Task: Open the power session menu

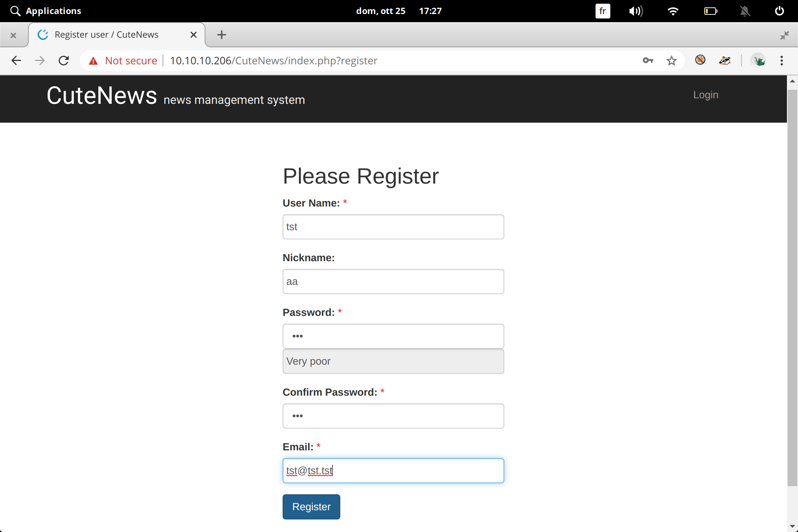Action: (779, 11)
